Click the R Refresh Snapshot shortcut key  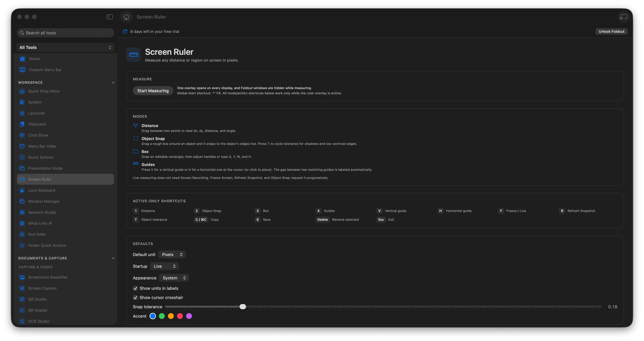tap(562, 211)
